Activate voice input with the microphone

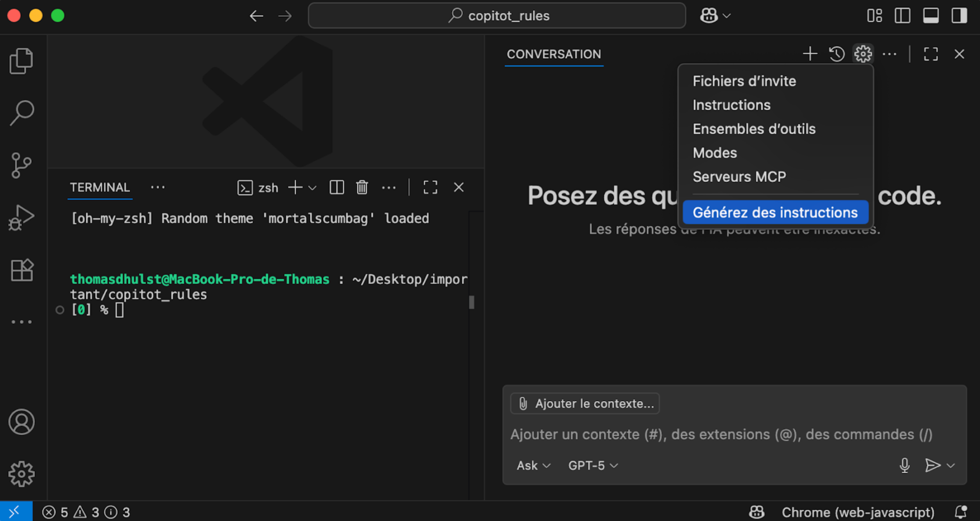904,465
